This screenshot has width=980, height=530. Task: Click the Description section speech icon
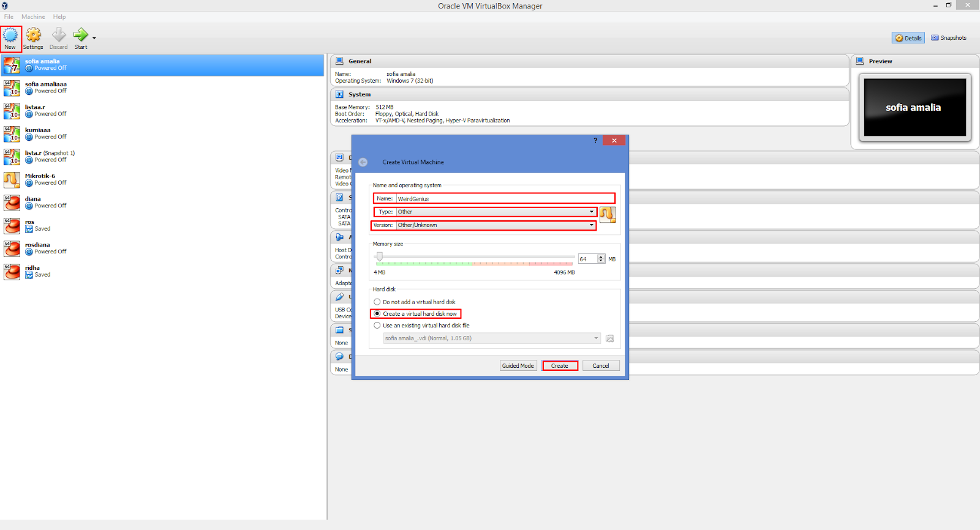click(x=339, y=356)
